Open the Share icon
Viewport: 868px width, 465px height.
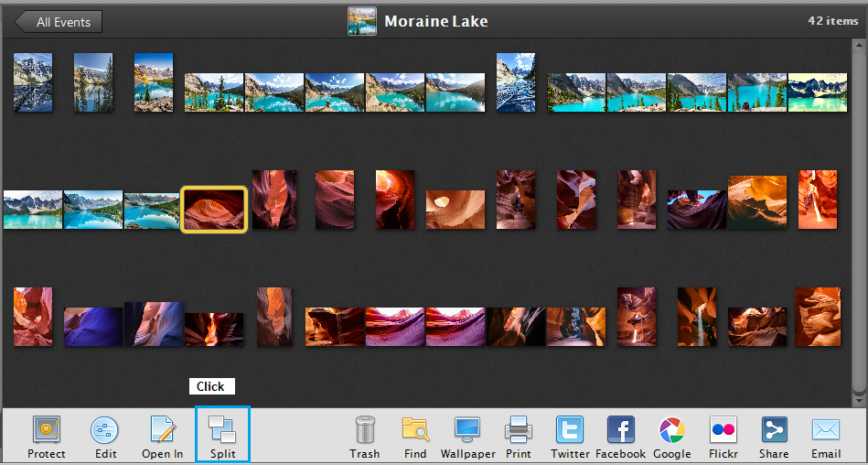point(775,430)
